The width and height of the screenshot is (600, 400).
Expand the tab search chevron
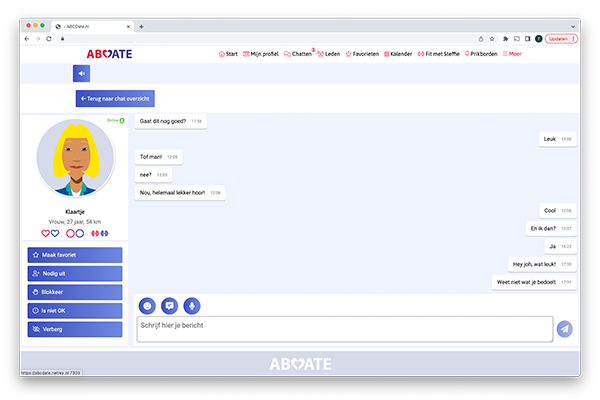coord(573,26)
